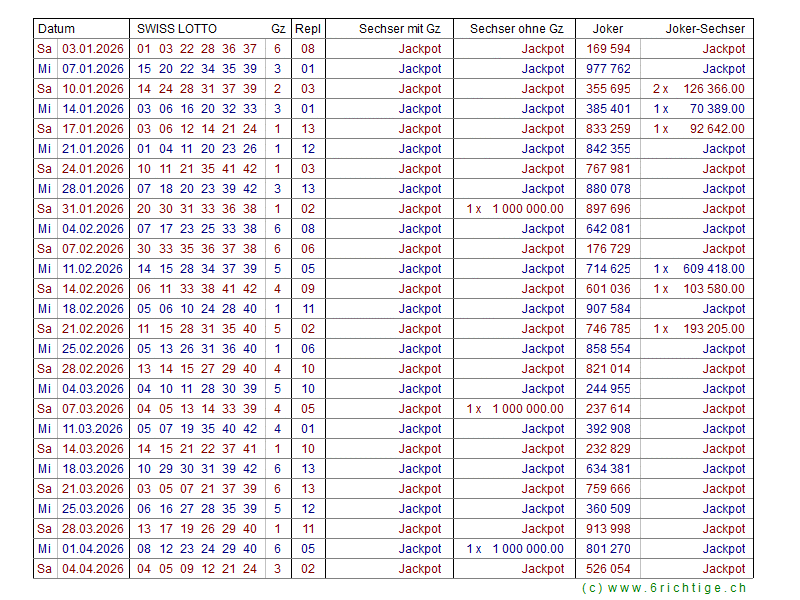800x600 pixels.
Task: Click the Joker number 977 762
Action: [x=608, y=69]
